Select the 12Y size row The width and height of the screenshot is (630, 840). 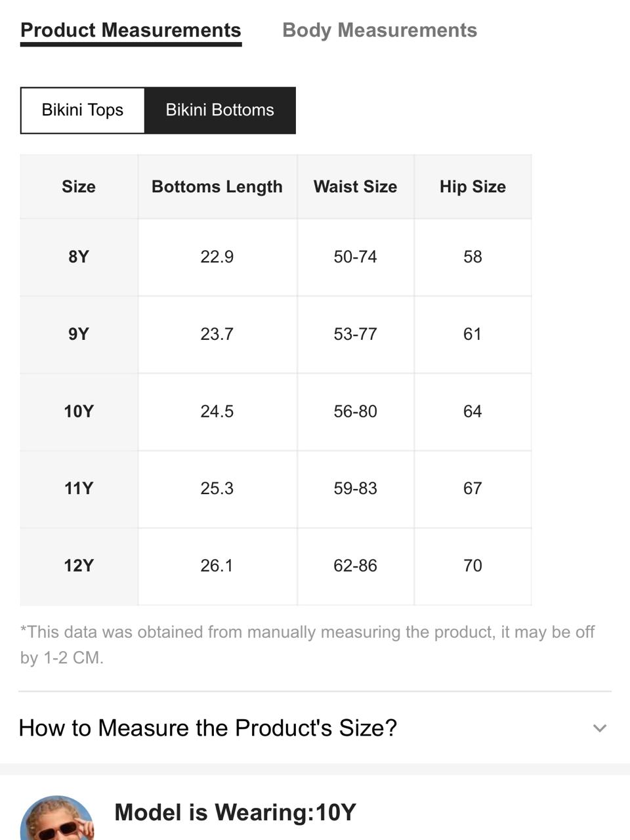(x=276, y=566)
